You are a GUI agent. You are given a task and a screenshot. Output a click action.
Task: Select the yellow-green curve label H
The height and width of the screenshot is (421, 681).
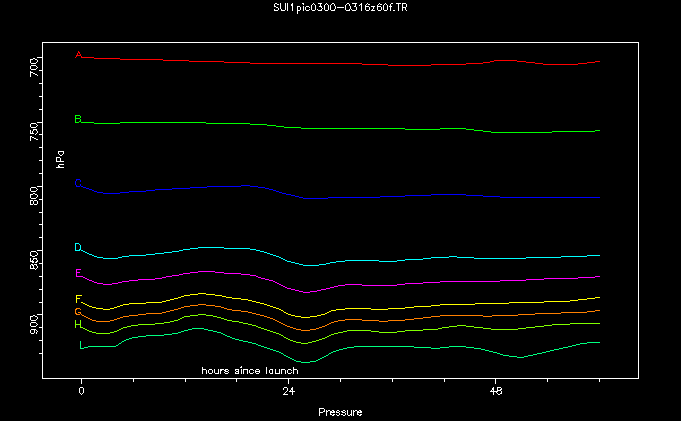(x=78, y=325)
